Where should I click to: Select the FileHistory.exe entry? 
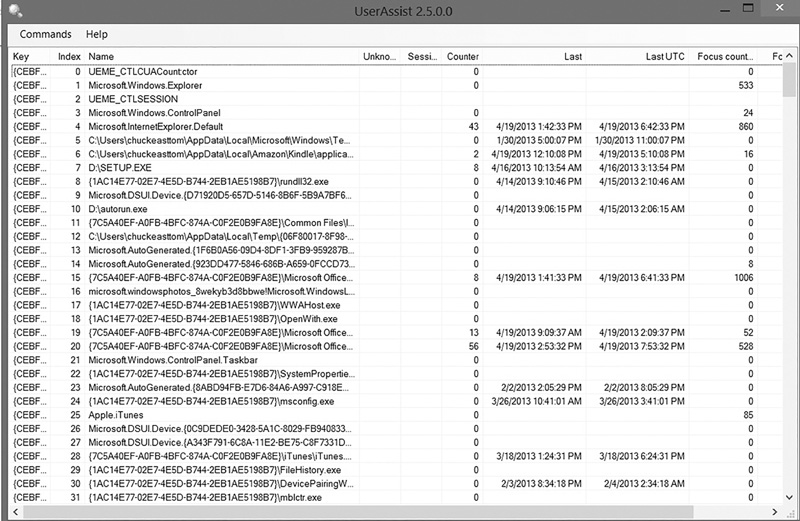[396, 470]
